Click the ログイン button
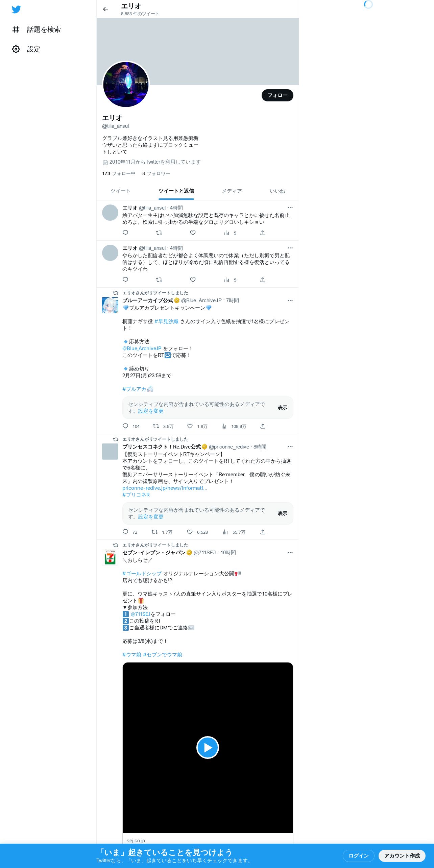434x868 pixels. pyautogui.click(x=358, y=855)
